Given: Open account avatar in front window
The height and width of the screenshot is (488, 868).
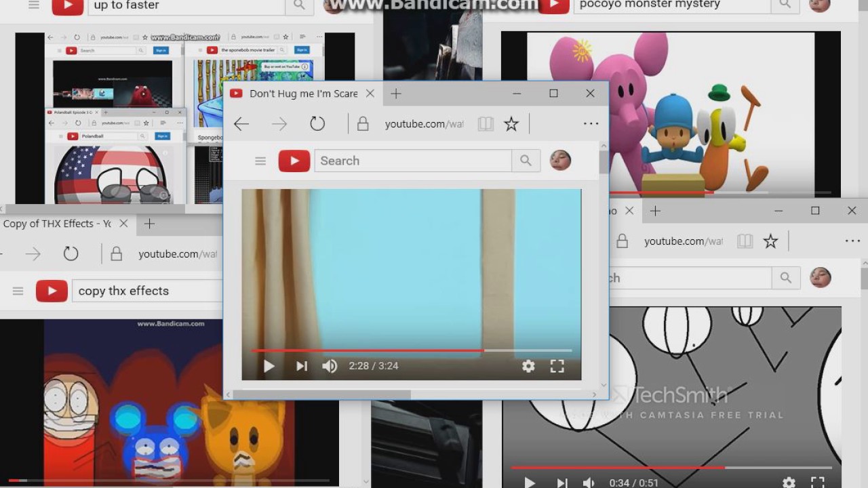Looking at the screenshot, I should click(x=560, y=160).
